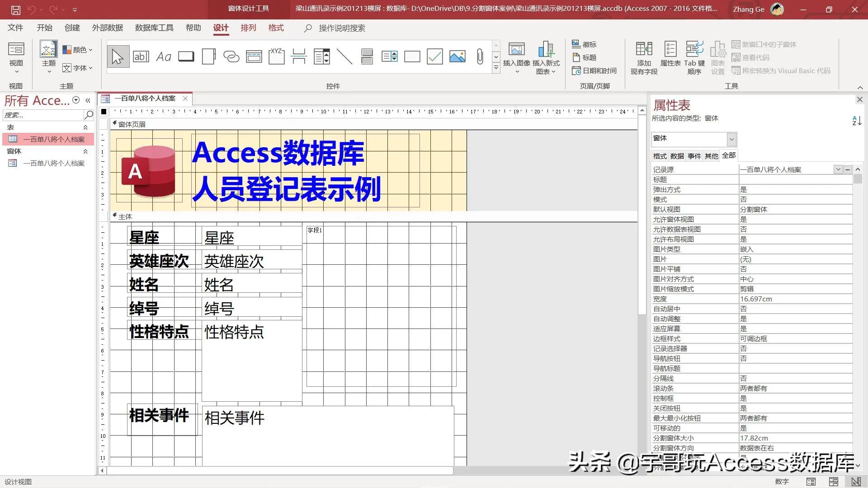Insert a check box control

pyautogui.click(x=434, y=56)
